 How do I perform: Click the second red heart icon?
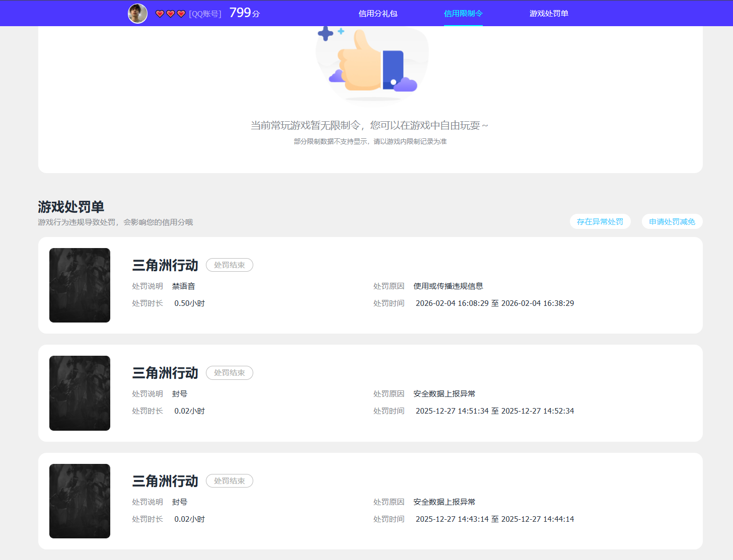170,14
